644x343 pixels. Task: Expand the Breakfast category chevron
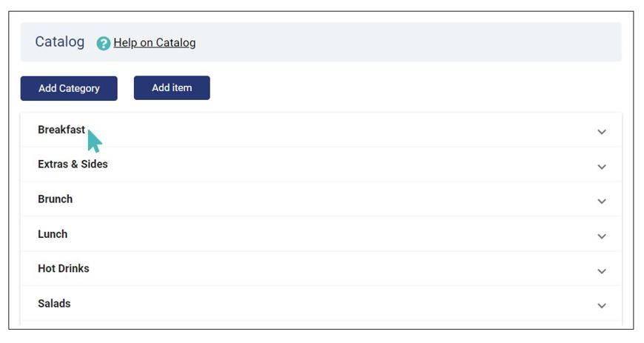pos(601,132)
